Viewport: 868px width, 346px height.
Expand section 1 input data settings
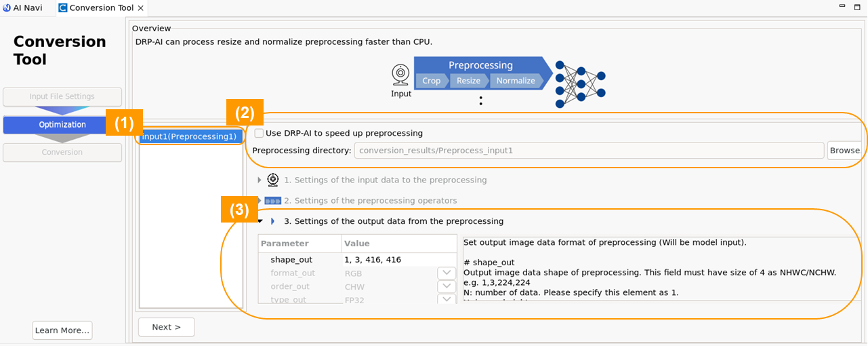coord(260,180)
